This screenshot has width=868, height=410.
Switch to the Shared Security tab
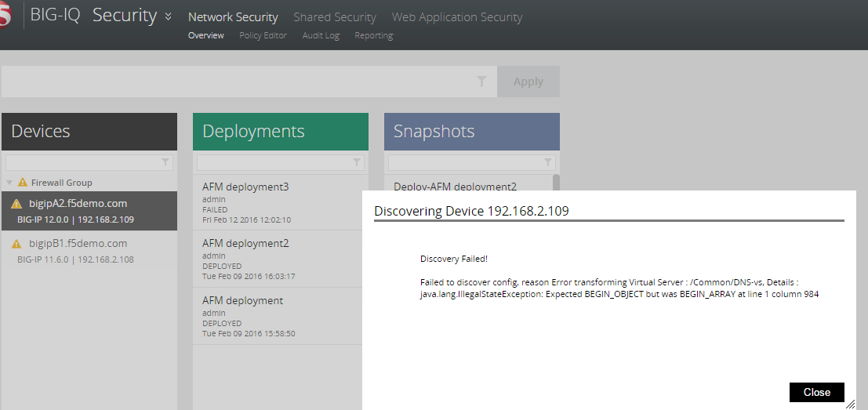coord(334,17)
